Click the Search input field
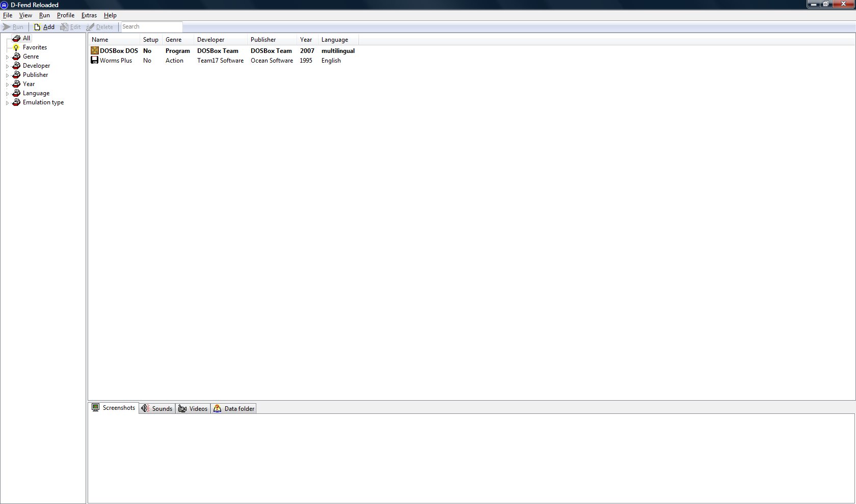This screenshot has height=504, width=856. coord(151,27)
